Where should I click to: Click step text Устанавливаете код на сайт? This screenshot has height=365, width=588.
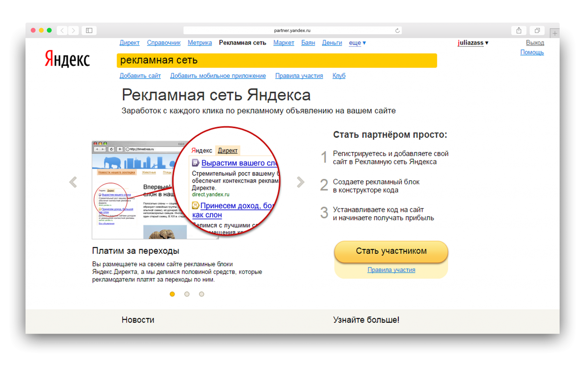point(383,214)
